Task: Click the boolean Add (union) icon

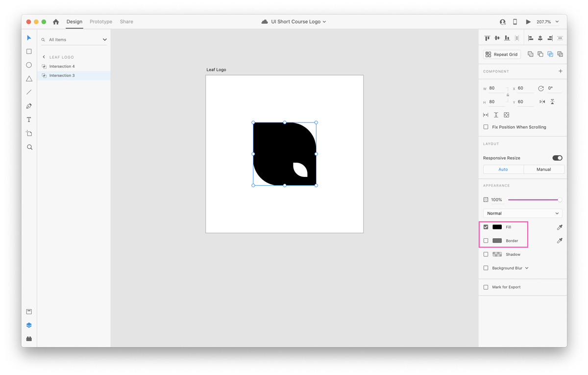Action: (530, 54)
